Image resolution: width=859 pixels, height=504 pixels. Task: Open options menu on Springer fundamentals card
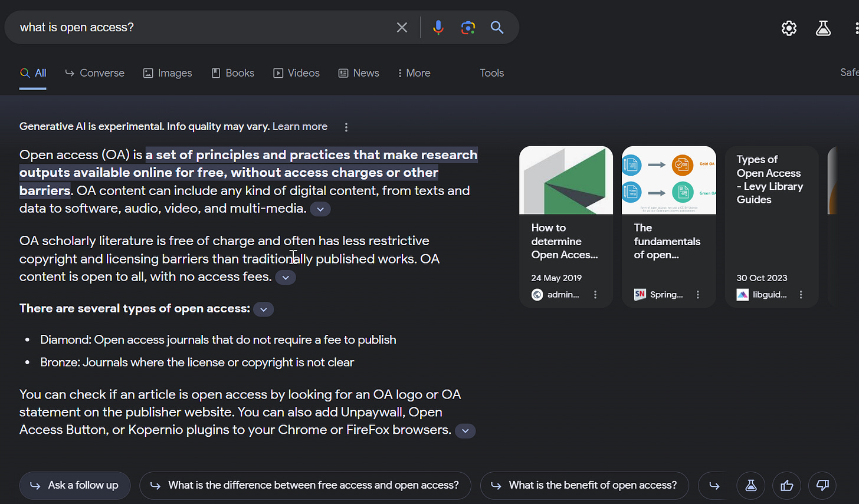click(x=698, y=295)
